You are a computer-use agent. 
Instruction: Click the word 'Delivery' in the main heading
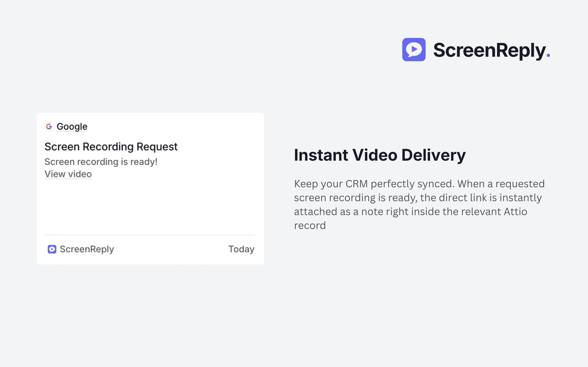point(433,155)
